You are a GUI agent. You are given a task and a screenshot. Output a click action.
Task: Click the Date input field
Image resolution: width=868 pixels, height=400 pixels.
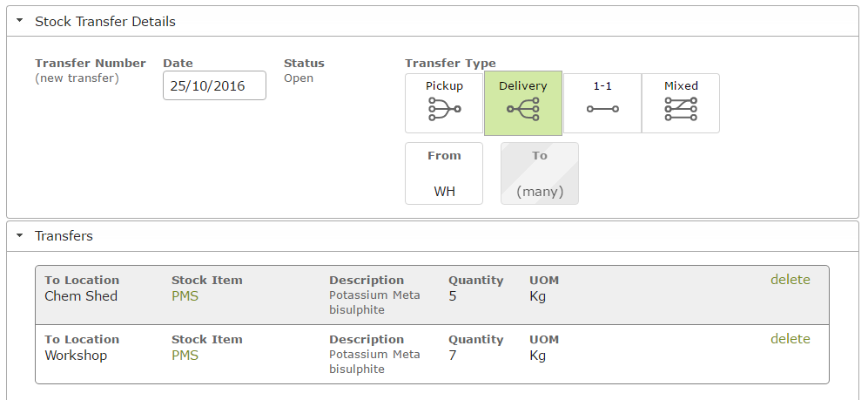tap(214, 86)
